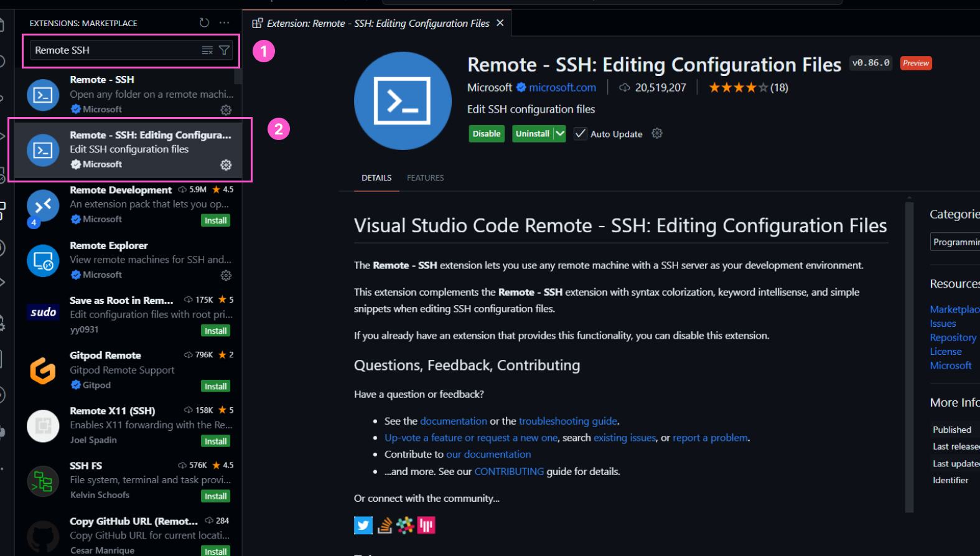Open the manage gear beside Auto Update
980x556 pixels.
657,133
